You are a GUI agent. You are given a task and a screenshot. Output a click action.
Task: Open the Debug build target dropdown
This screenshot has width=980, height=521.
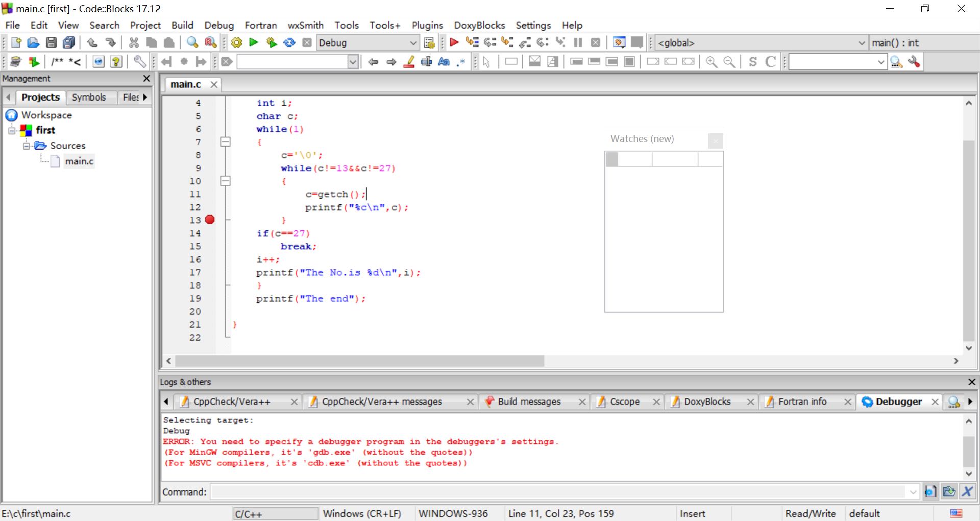click(x=413, y=43)
